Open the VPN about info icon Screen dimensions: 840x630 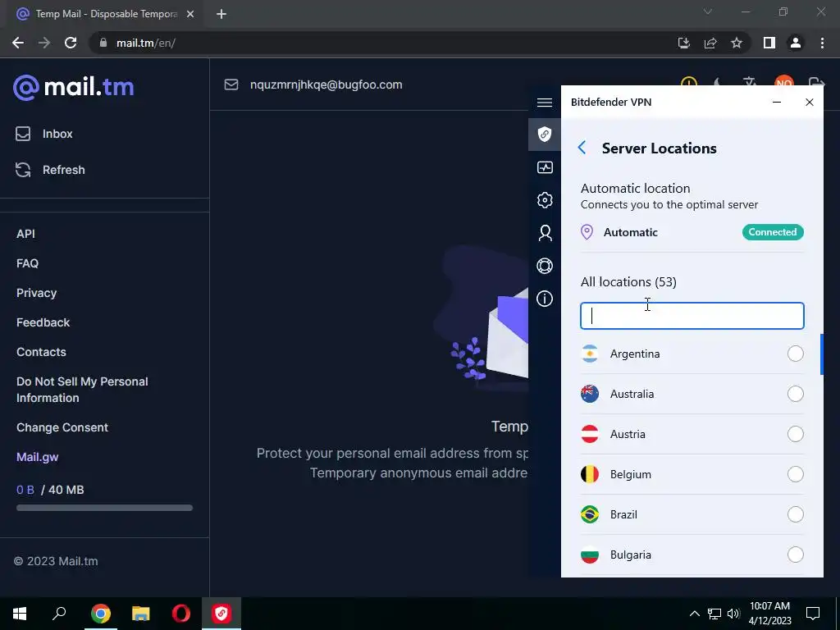[x=545, y=299]
